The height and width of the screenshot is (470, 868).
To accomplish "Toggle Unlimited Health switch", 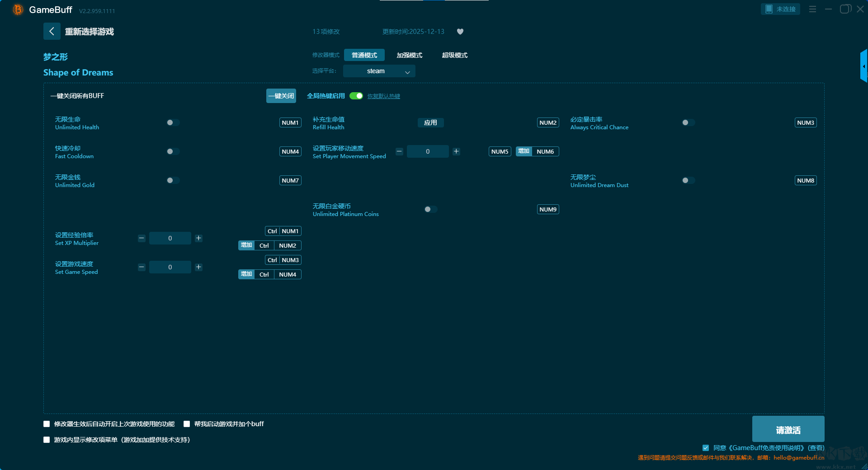I will point(173,122).
